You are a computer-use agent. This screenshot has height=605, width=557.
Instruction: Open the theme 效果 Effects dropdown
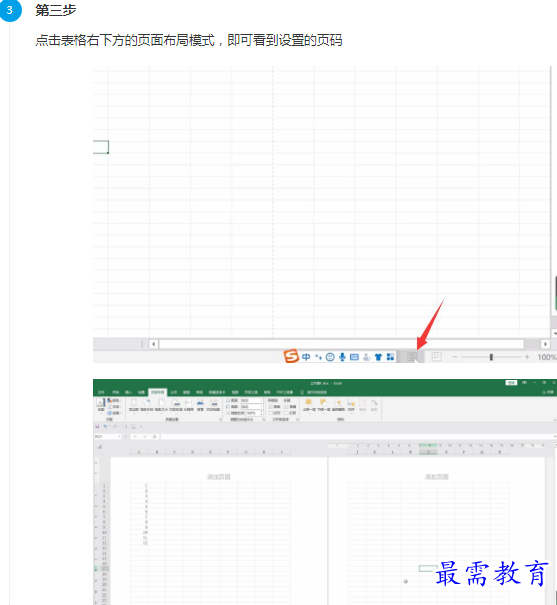point(114,412)
